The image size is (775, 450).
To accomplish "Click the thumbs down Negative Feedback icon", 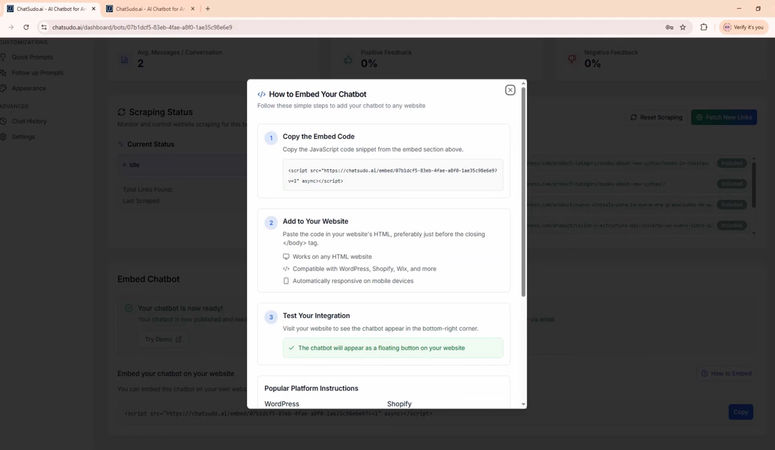I will coord(572,59).
